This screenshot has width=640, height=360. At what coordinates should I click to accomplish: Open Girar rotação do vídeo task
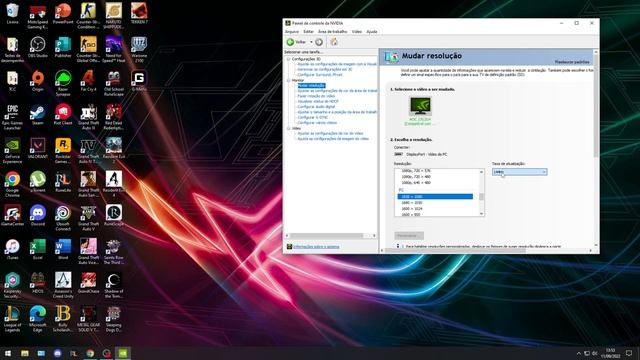[316, 96]
